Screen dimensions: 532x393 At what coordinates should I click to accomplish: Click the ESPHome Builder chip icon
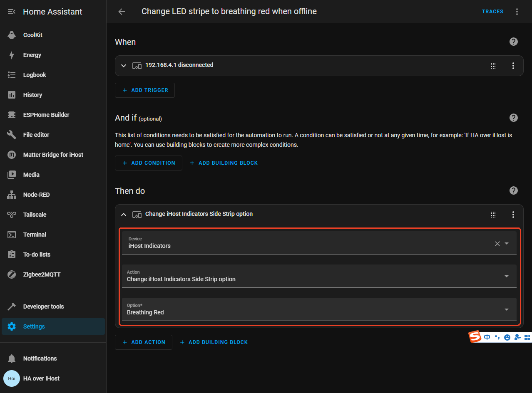12,115
